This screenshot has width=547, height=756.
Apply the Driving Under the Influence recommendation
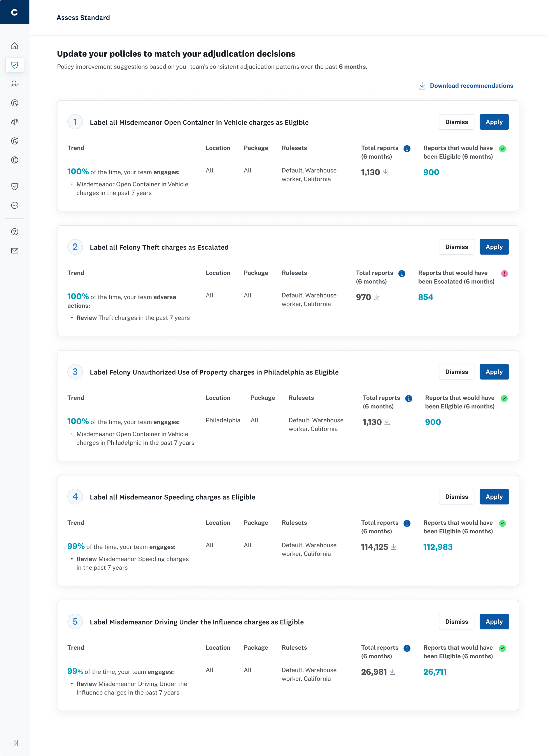494,622
